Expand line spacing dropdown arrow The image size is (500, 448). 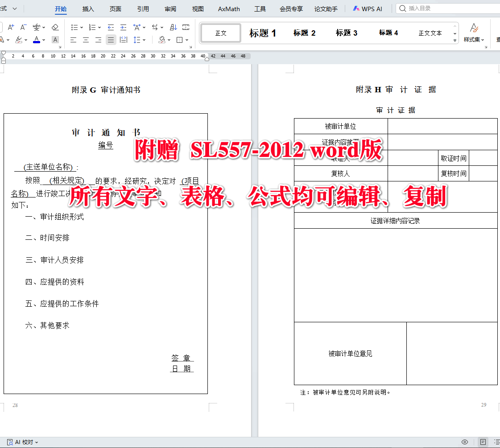point(144,40)
